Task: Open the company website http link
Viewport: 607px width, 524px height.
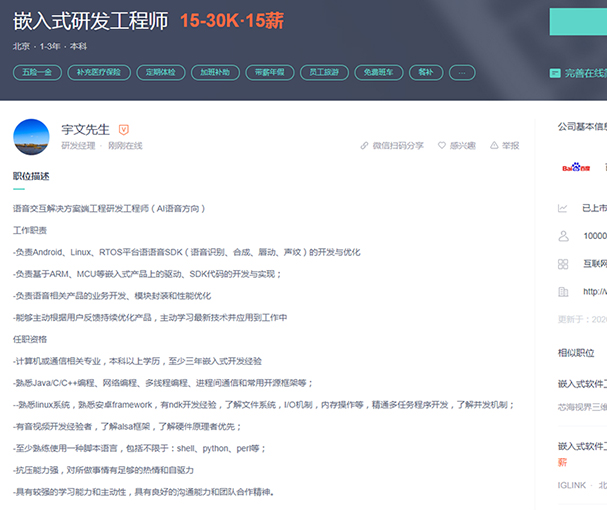Action: (595, 292)
